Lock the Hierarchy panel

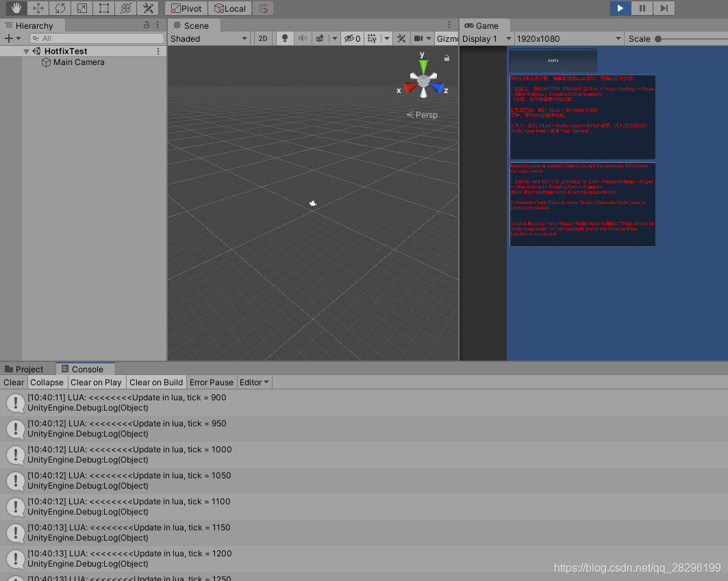point(147,25)
